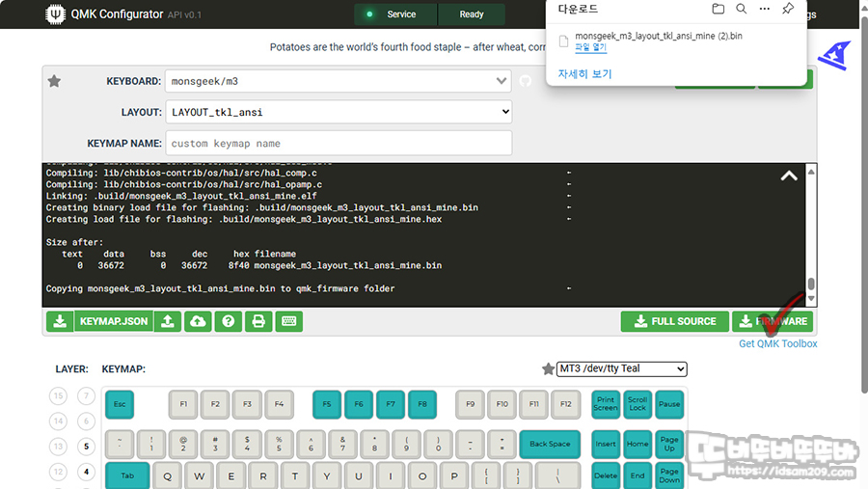
Task: Open the LAYOUT dropdown
Action: 339,112
